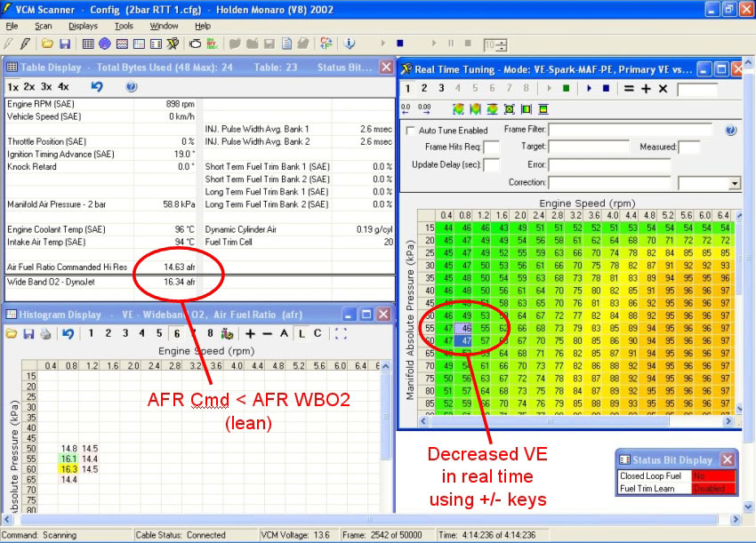756x543 pixels.
Task: Open help in the Table Display panel
Action: [132, 87]
